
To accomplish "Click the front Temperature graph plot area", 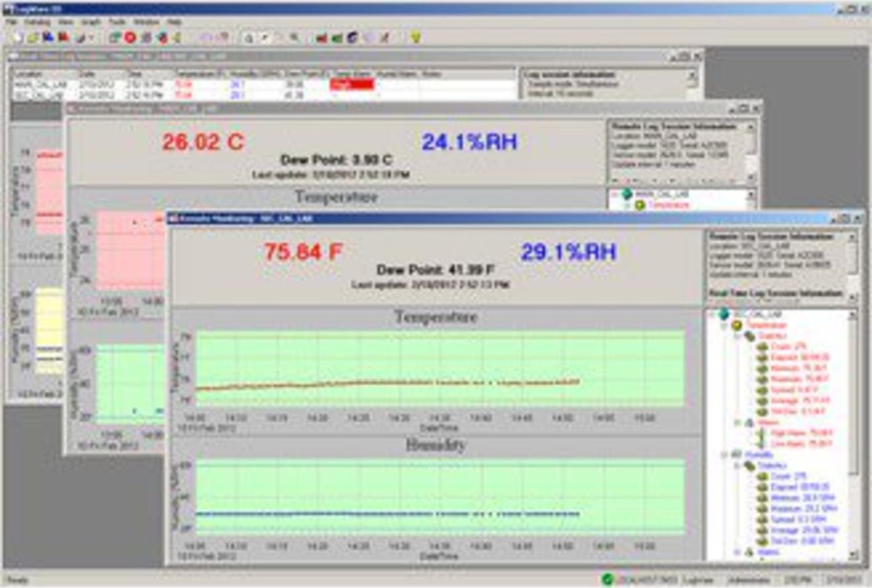I will [x=440, y=368].
